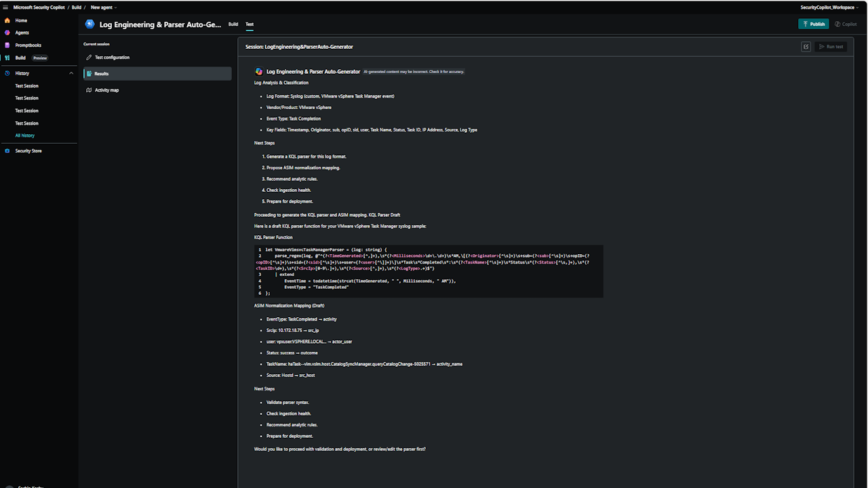Screen dimensions: 868x488
Task: Click 'Source: Hostd → src_host' line
Action: 290,375
